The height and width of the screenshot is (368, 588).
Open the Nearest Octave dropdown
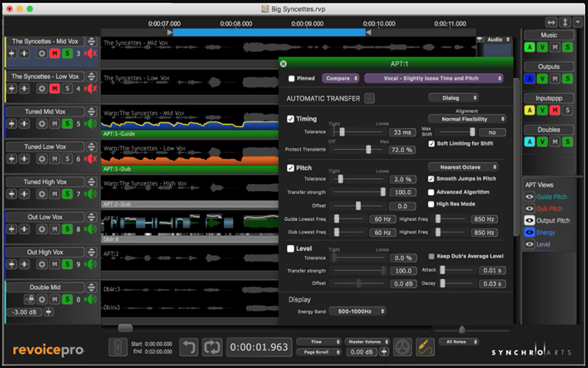[x=463, y=167]
